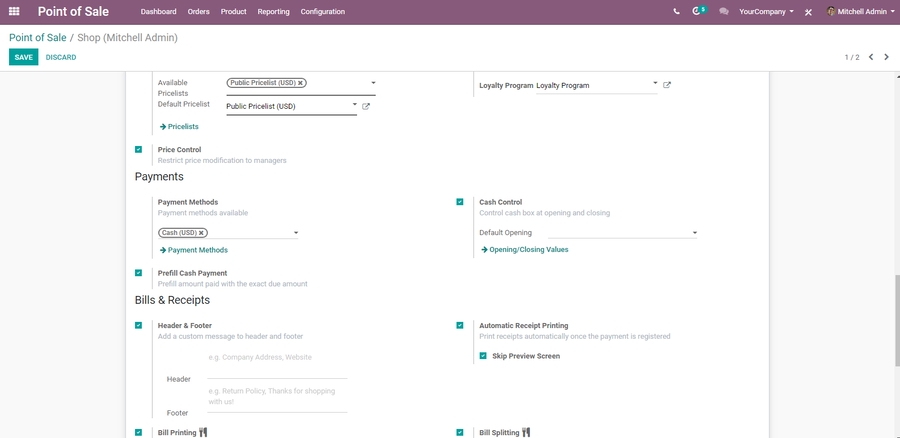Toggle the Cash Control checkbox

click(460, 202)
